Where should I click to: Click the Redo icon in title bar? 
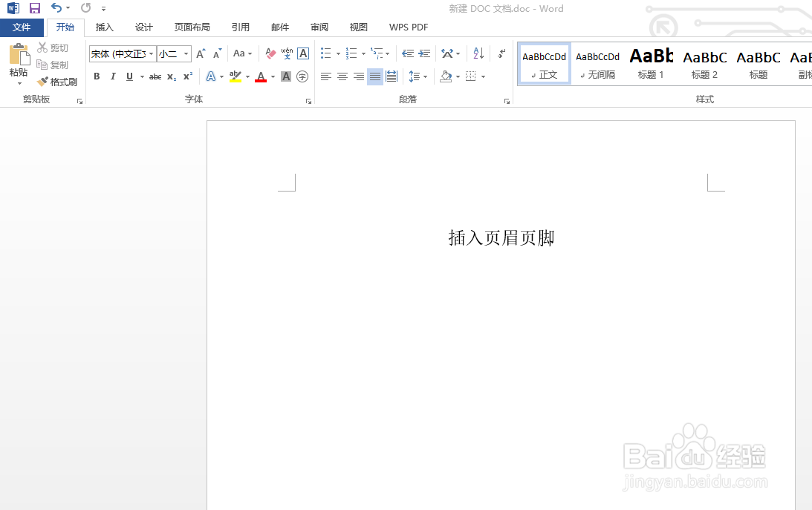(x=86, y=7)
